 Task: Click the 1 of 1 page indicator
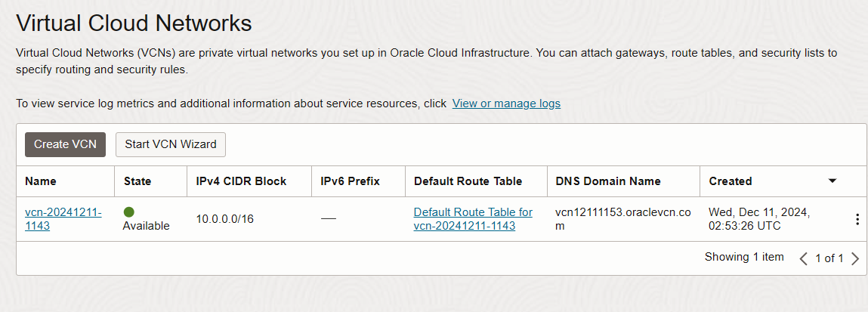[829, 258]
